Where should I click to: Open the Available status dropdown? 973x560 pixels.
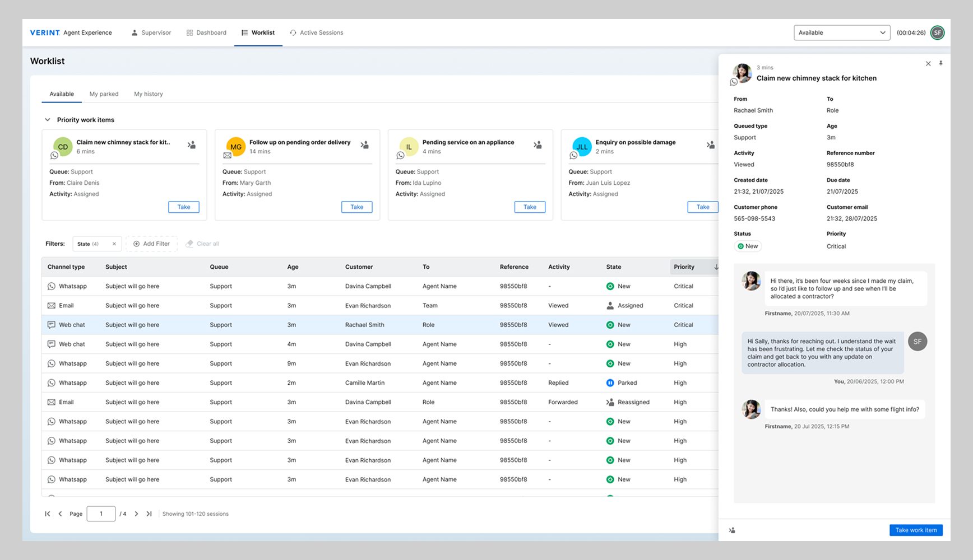coord(842,33)
